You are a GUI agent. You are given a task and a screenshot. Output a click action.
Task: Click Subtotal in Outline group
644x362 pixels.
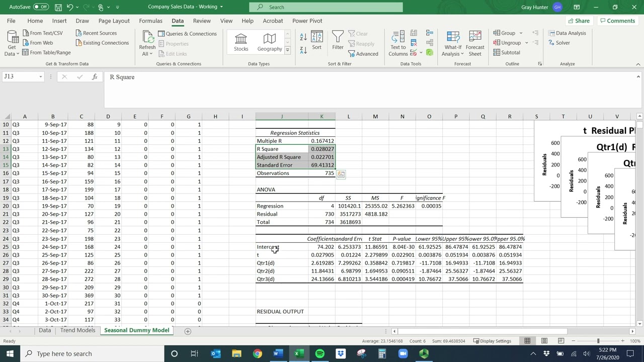coord(507,52)
